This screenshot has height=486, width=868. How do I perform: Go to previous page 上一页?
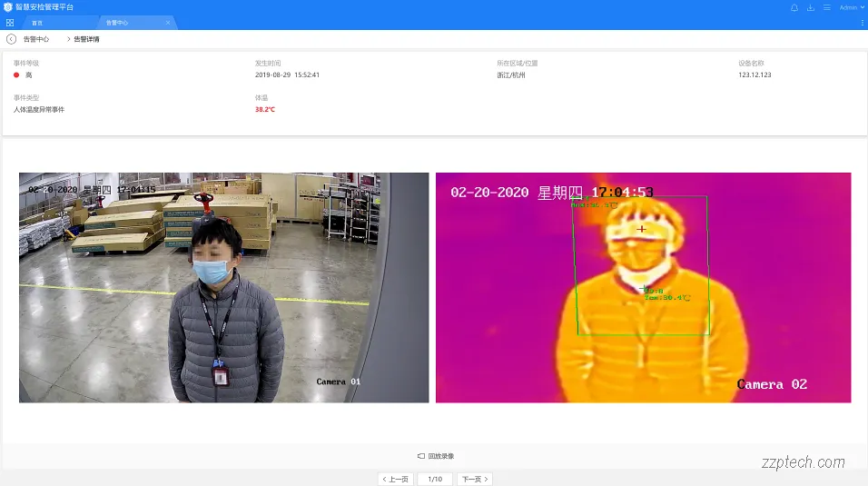tap(395, 479)
